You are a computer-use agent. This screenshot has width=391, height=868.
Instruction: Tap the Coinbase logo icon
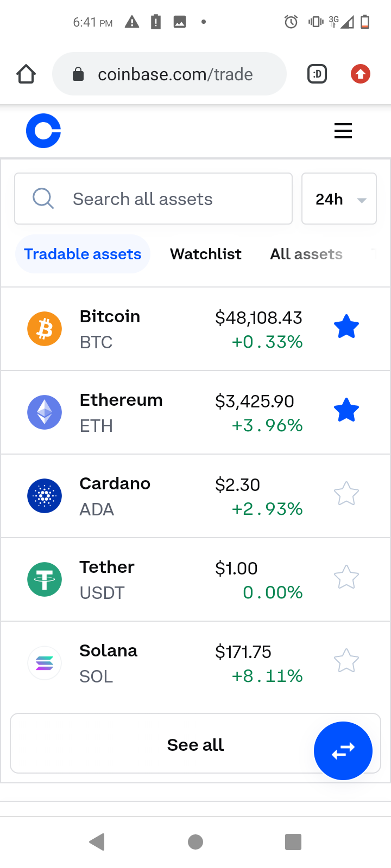click(x=43, y=131)
